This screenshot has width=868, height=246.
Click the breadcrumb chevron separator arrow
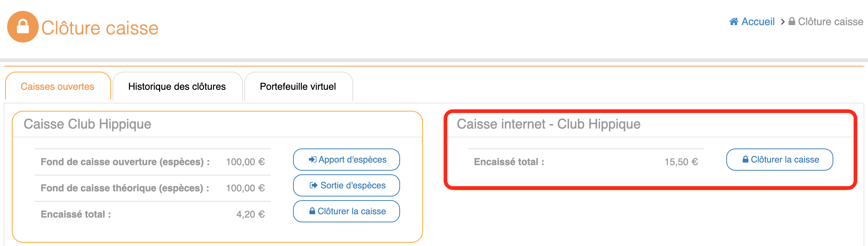point(783,22)
